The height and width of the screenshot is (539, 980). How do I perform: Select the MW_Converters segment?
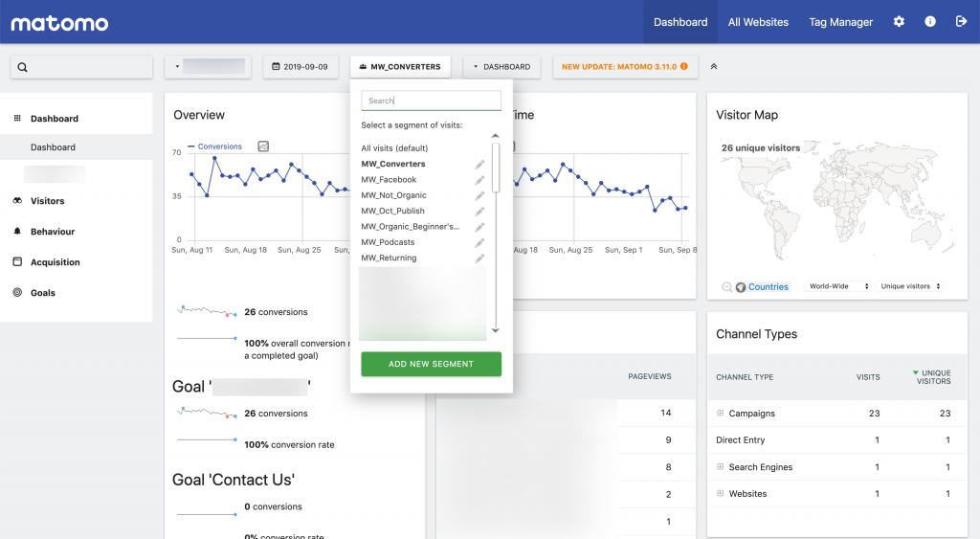(x=393, y=164)
